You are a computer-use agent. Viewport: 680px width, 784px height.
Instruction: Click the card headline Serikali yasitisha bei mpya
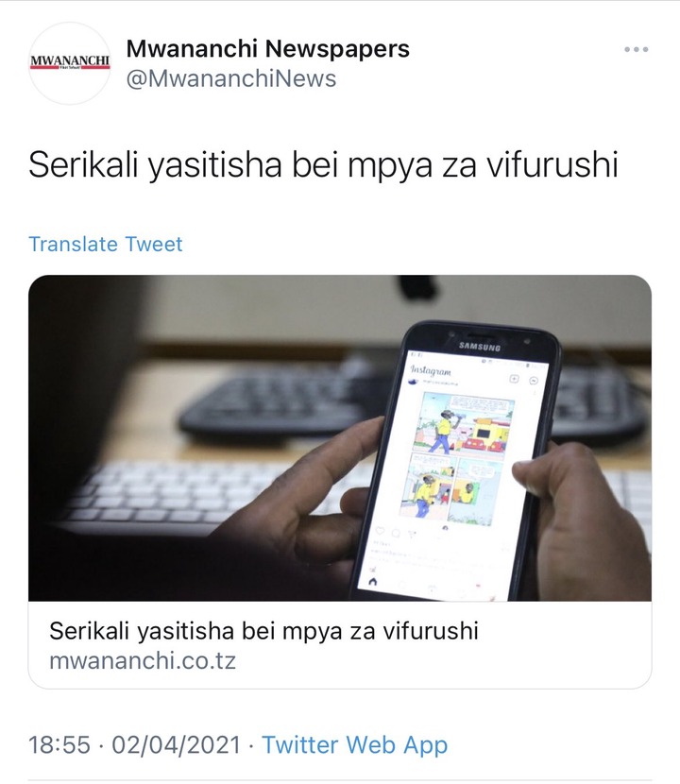pyautogui.click(x=263, y=631)
